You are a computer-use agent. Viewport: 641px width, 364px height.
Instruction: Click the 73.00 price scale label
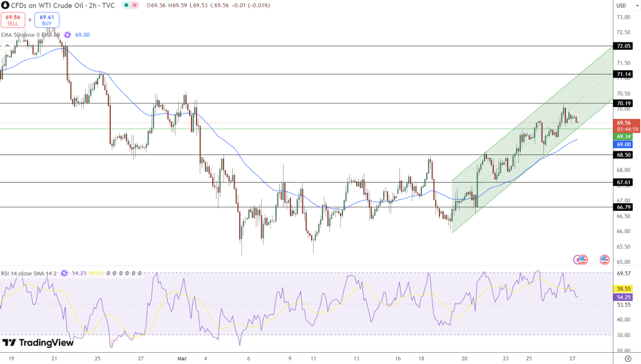pos(623,17)
